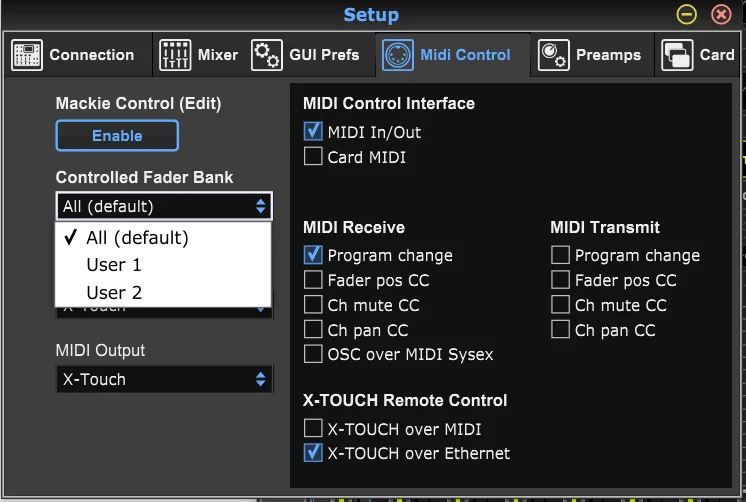The width and height of the screenshot is (746, 502).
Task: Enable MIDI Transmit Ch pan CC
Action: [x=560, y=329]
